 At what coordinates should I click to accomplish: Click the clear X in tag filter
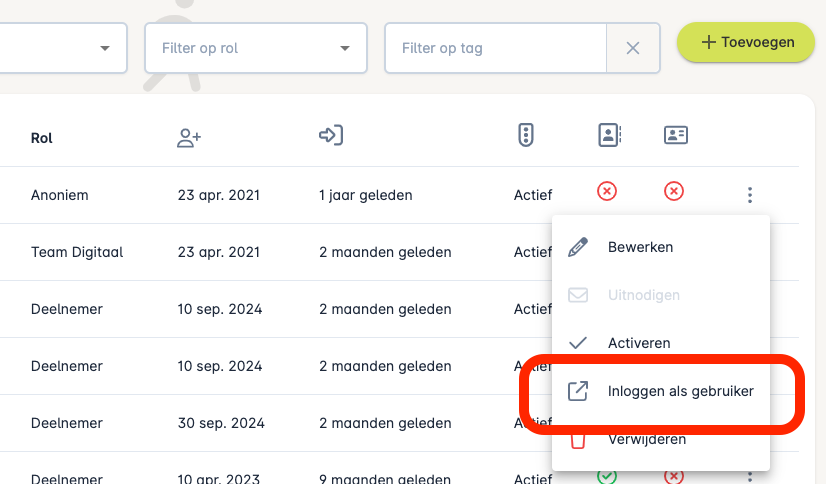(633, 48)
